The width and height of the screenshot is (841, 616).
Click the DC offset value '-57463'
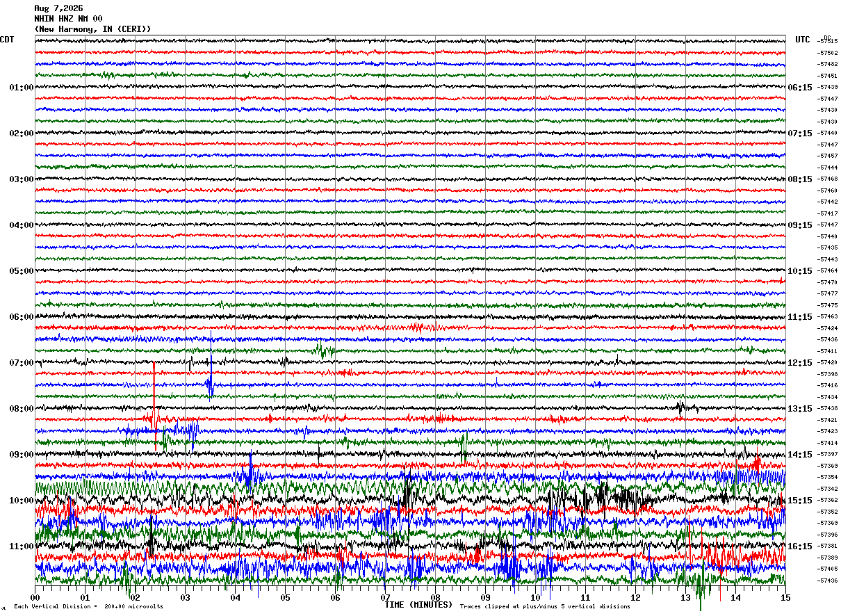pos(828,317)
